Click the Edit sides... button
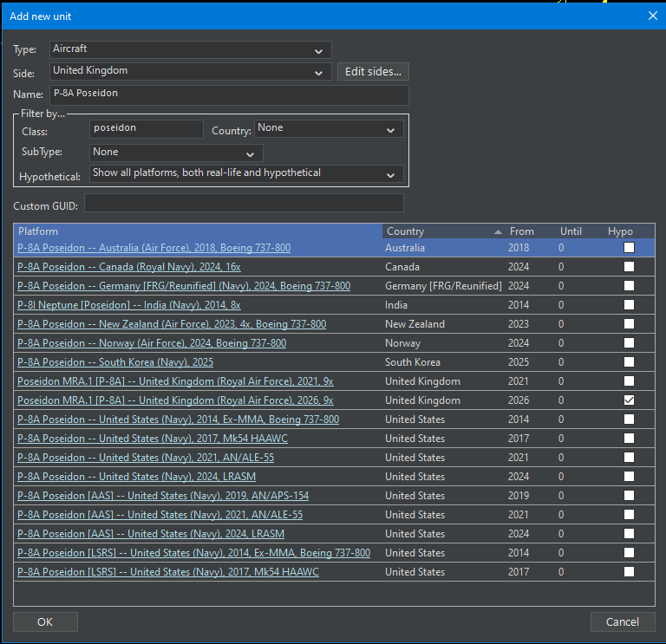This screenshot has width=666, height=644. tap(373, 71)
